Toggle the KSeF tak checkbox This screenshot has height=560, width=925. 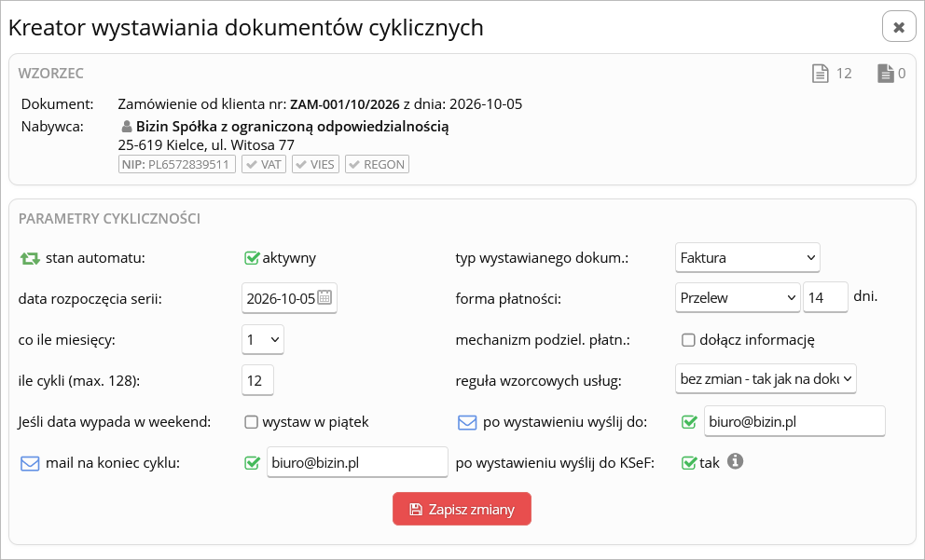(x=688, y=463)
